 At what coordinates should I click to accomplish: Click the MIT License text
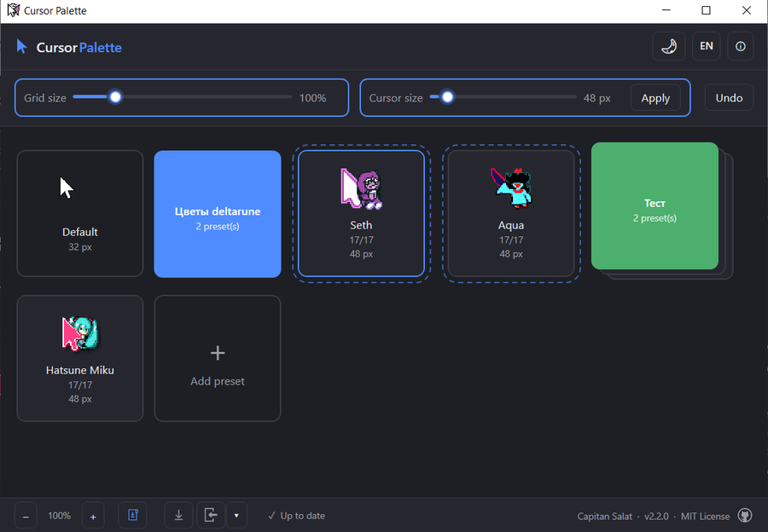(x=705, y=517)
